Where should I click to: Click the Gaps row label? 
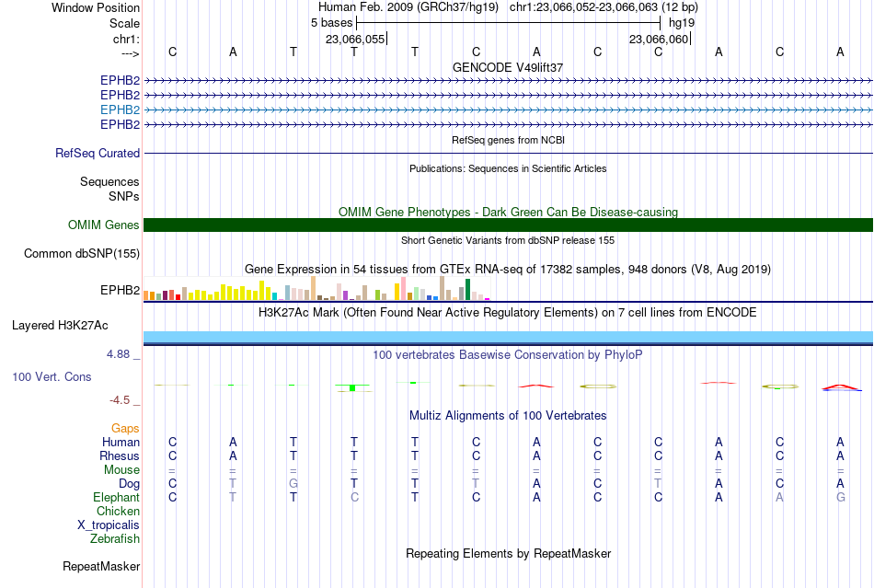(125, 429)
